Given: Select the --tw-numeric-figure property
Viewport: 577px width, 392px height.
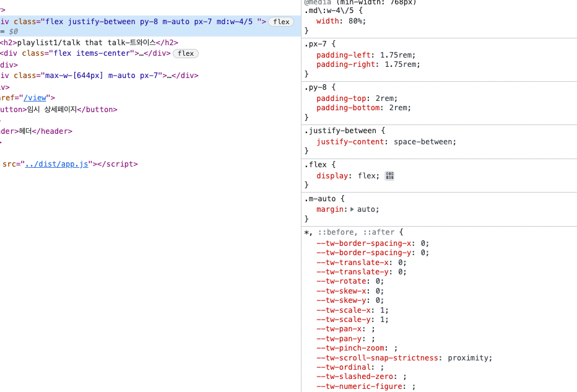Looking at the screenshot, I should tap(359, 386).
